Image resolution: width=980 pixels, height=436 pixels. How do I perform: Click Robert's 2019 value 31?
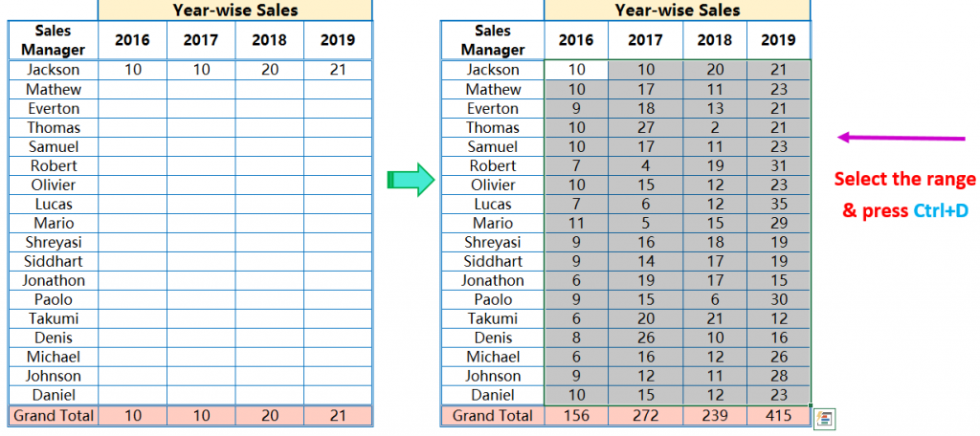779,165
